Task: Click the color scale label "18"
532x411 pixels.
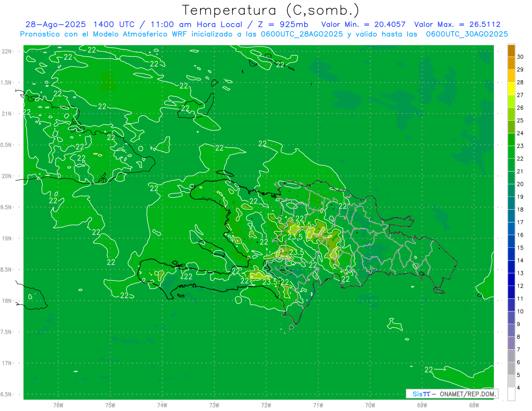Action: (x=520, y=209)
